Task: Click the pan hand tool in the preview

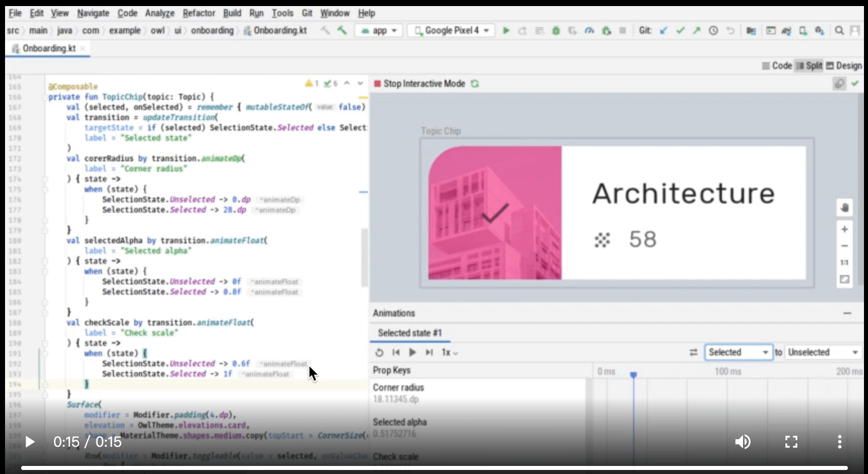Action: [x=845, y=208]
